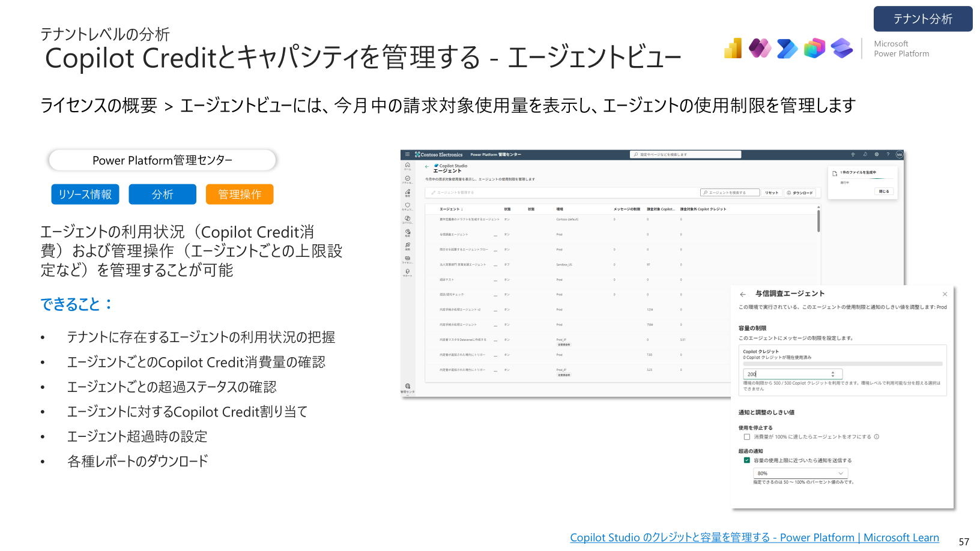Image resolution: width=980 pixels, height=551 pixels.
Task: Open the … menu for 内定手続き処理エージェント v2 row
Action: coord(495,310)
